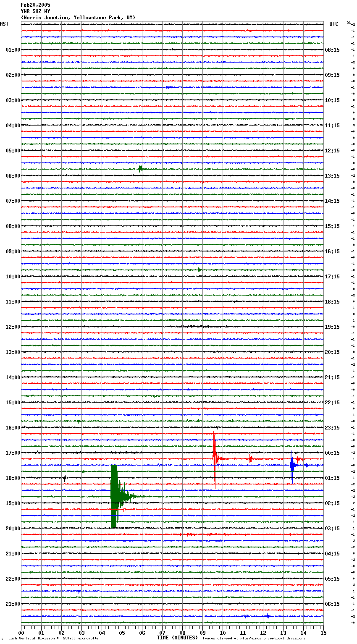Screen dimensions: 357x644
Task: Select the 17:00 MST time label
Action: (x=13, y=453)
